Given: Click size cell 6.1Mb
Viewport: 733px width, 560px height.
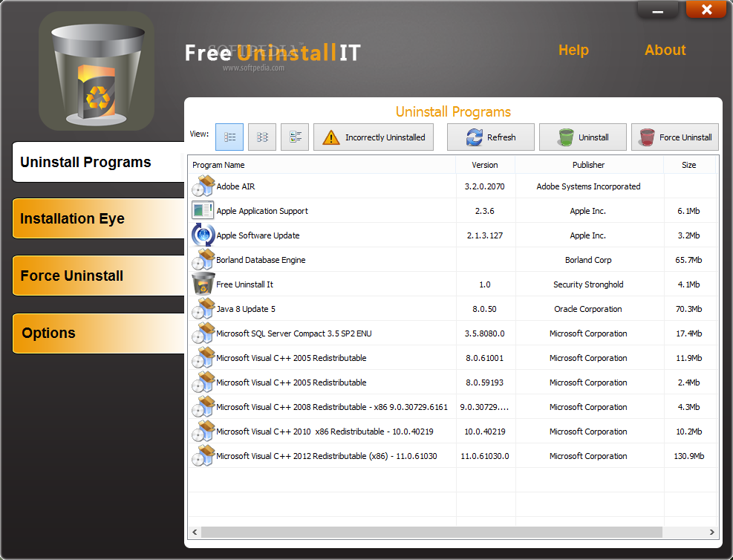Looking at the screenshot, I should [x=688, y=211].
